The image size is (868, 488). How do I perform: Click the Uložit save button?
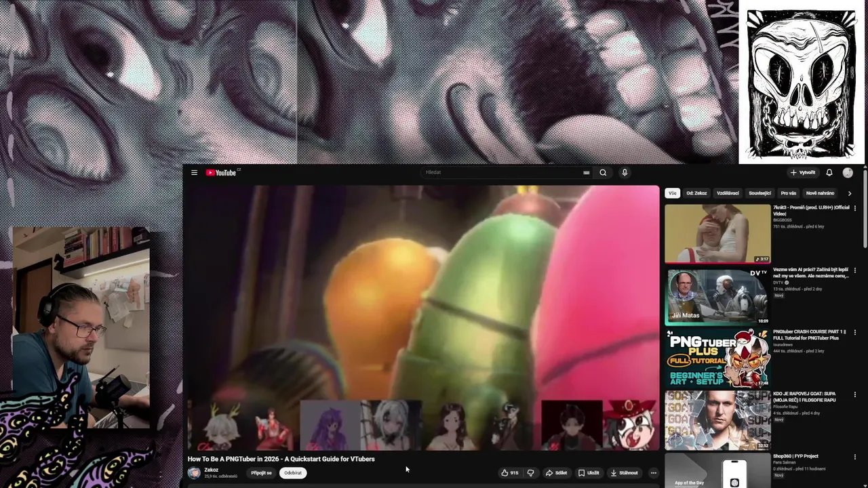589,473
